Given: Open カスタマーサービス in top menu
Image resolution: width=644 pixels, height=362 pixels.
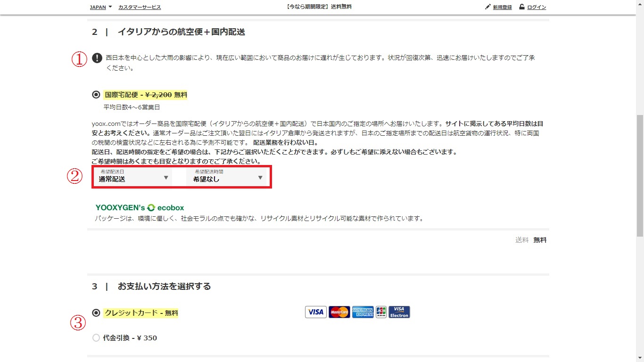Looking at the screenshot, I should click(x=140, y=7).
